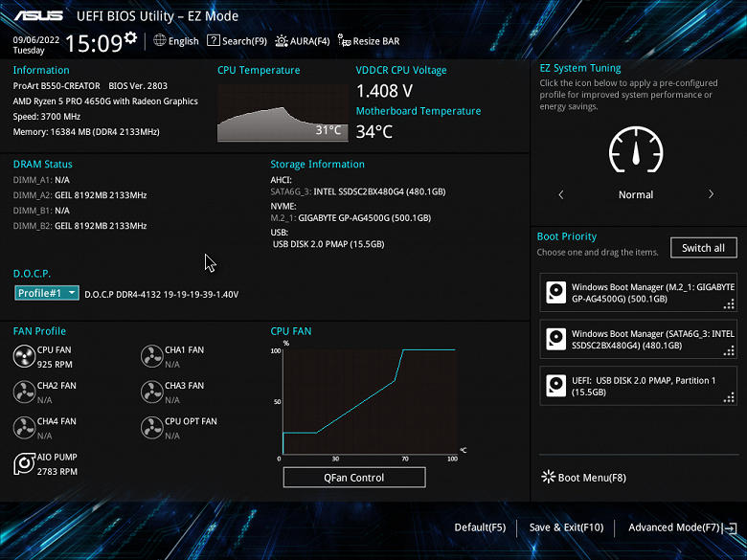Click 'INTEL SSDSC2BX480G4 (480.1GB)' storage entry
Viewport: 747px width, 560px height.
pyautogui.click(x=379, y=191)
